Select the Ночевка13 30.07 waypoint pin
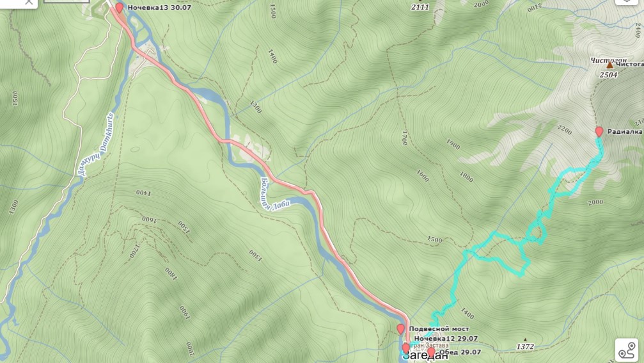Viewport: 644px width, 363px height. pos(119,8)
